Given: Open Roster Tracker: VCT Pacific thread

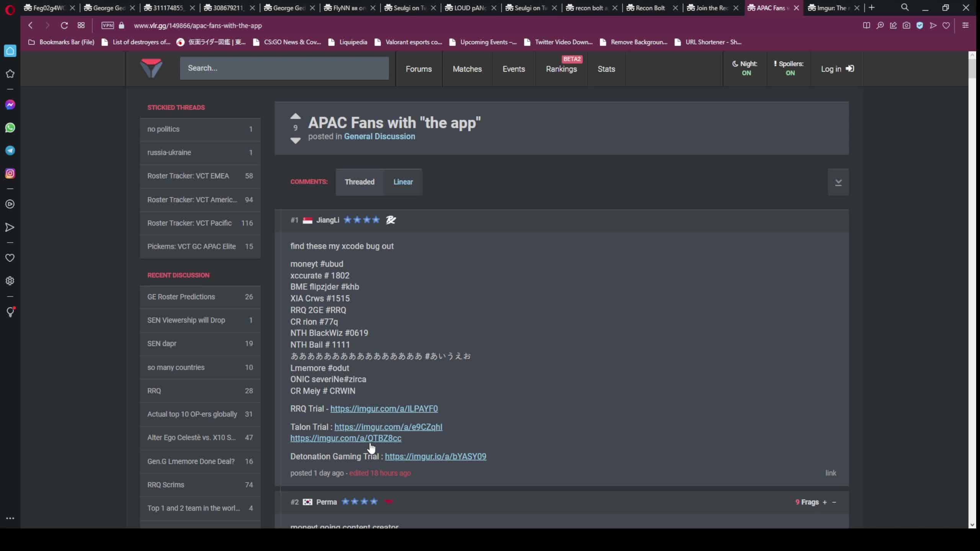Looking at the screenshot, I should coord(200,223).
